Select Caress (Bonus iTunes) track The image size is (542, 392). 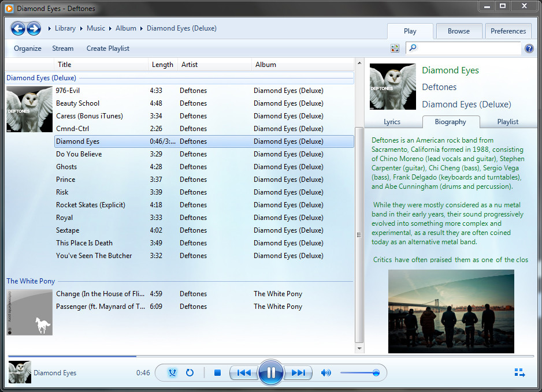(x=204, y=116)
